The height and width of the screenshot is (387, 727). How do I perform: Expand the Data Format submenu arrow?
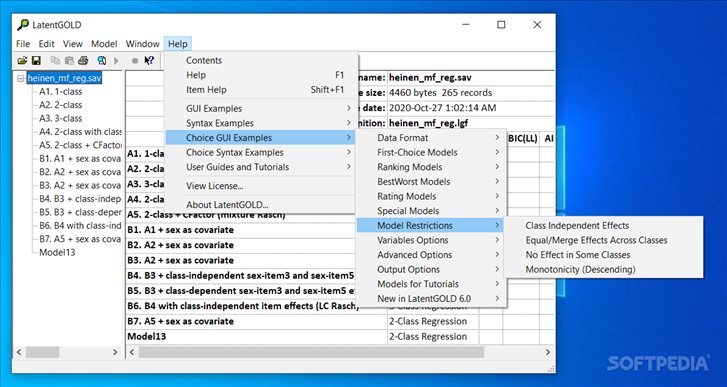[x=497, y=138]
